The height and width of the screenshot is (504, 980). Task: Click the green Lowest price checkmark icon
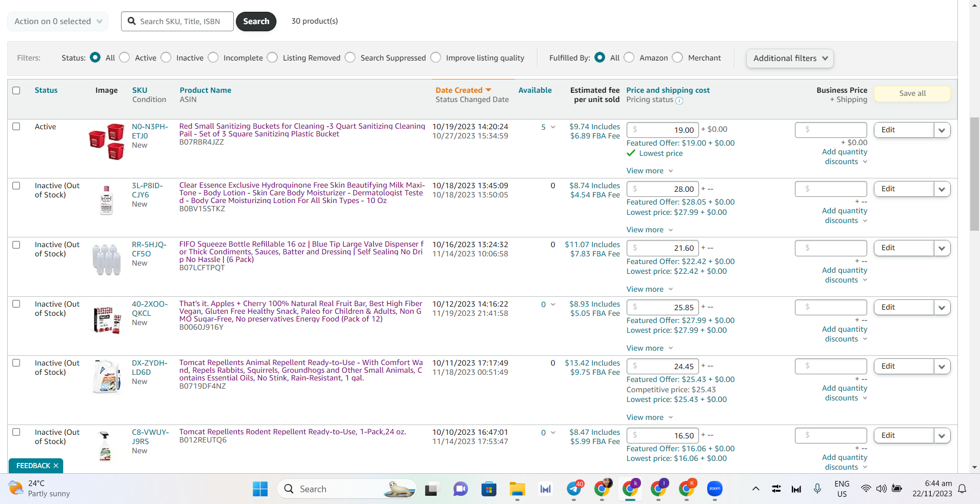coord(631,153)
